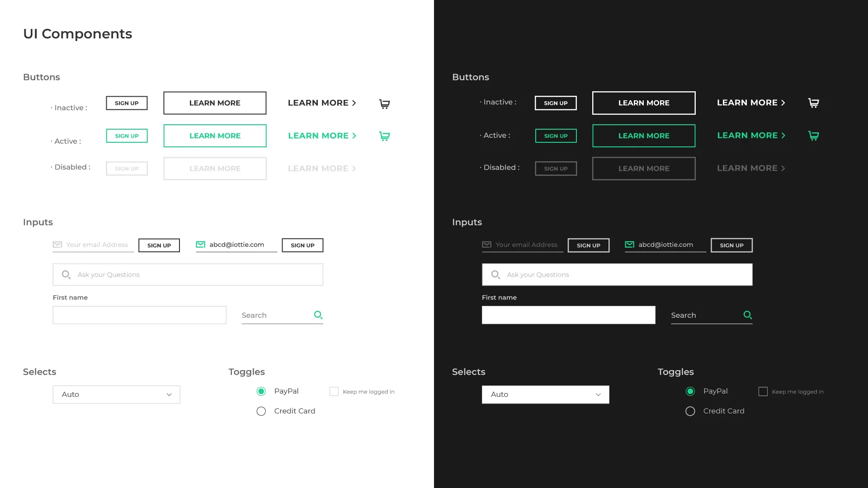Click active green LEARN MORE arrow link, dark theme
Image resolution: width=868 pixels, height=488 pixels.
tap(751, 136)
